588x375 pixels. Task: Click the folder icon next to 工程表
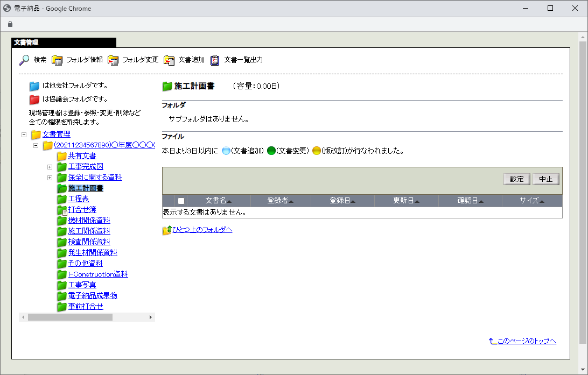pyautogui.click(x=62, y=199)
